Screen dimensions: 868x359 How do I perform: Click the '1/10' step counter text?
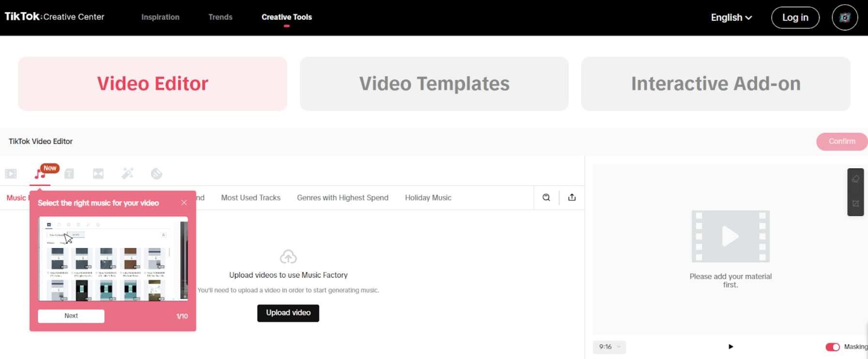(182, 316)
